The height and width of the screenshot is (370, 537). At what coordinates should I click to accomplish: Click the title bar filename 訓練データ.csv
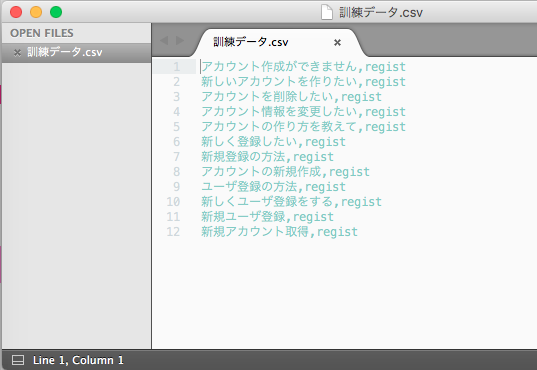(381, 13)
